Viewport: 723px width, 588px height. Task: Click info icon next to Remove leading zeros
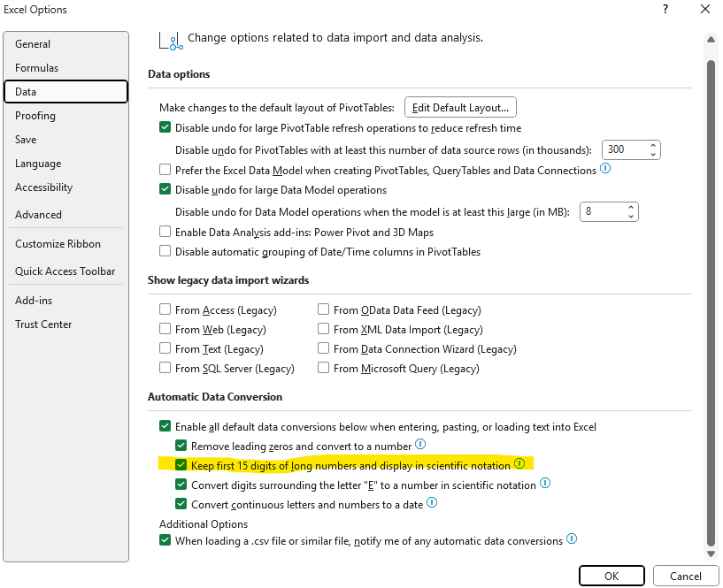tap(420, 444)
